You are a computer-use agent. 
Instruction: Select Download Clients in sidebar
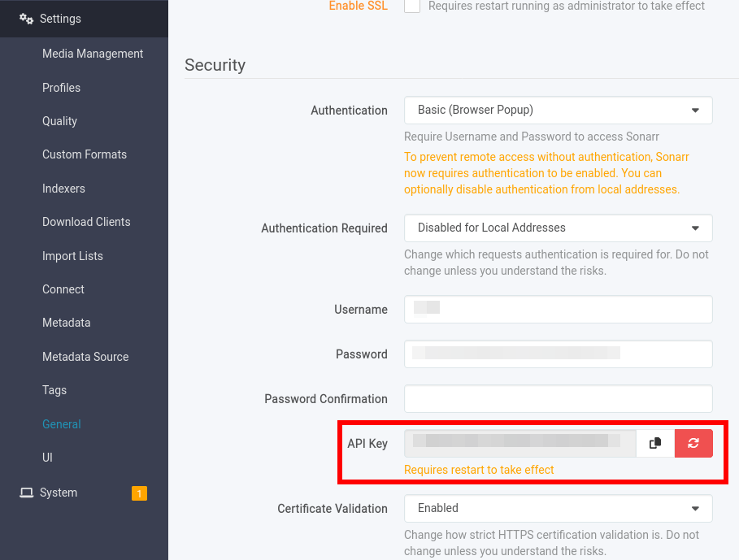pos(86,222)
